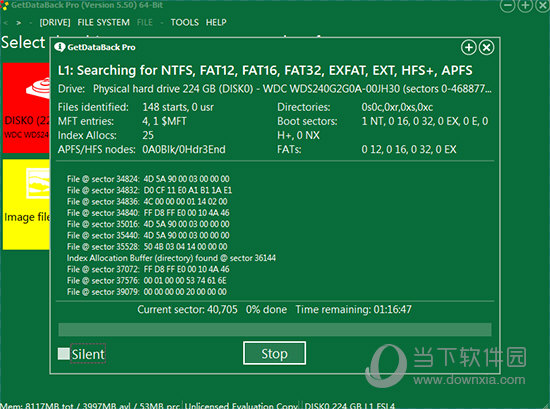Close the GetDataBack Pro search dialog
This screenshot has height=409, width=550.
click(487, 47)
